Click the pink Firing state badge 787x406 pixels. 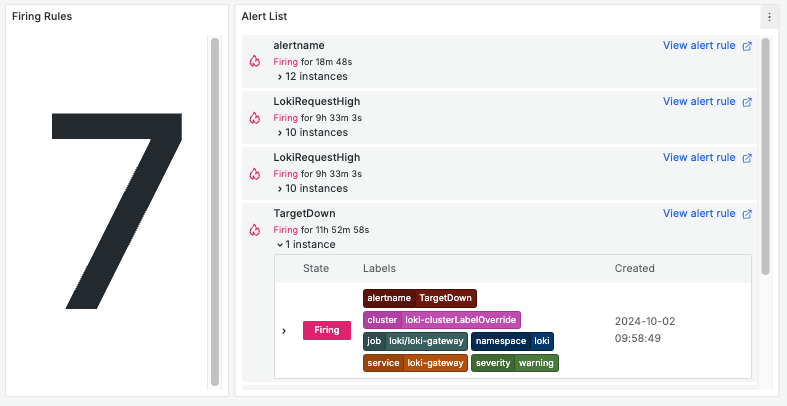(x=327, y=331)
